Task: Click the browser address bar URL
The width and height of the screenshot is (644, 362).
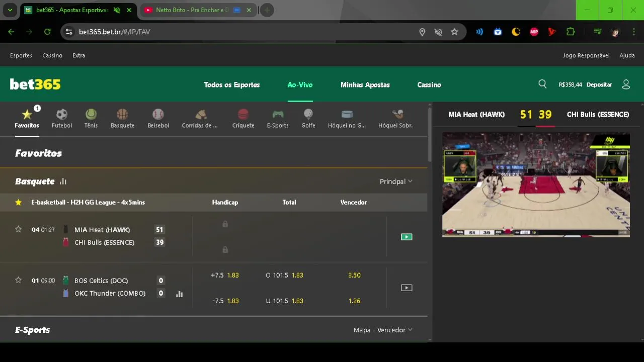Action: tap(114, 32)
